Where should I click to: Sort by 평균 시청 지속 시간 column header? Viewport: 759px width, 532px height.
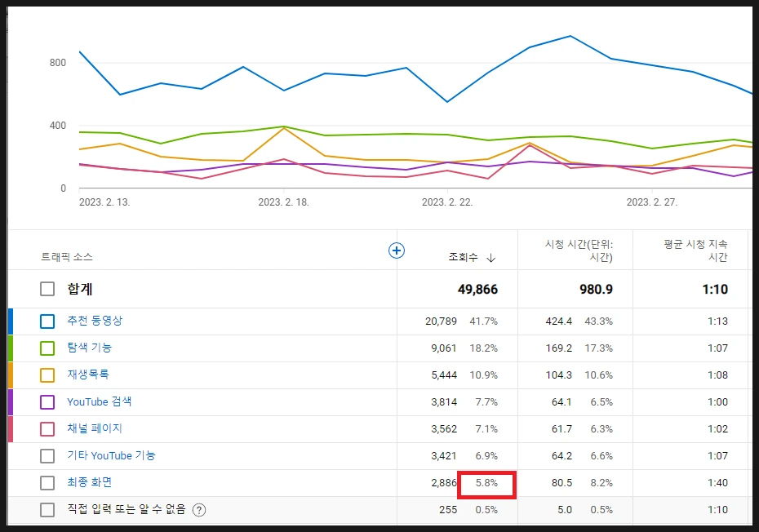tap(695, 250)
